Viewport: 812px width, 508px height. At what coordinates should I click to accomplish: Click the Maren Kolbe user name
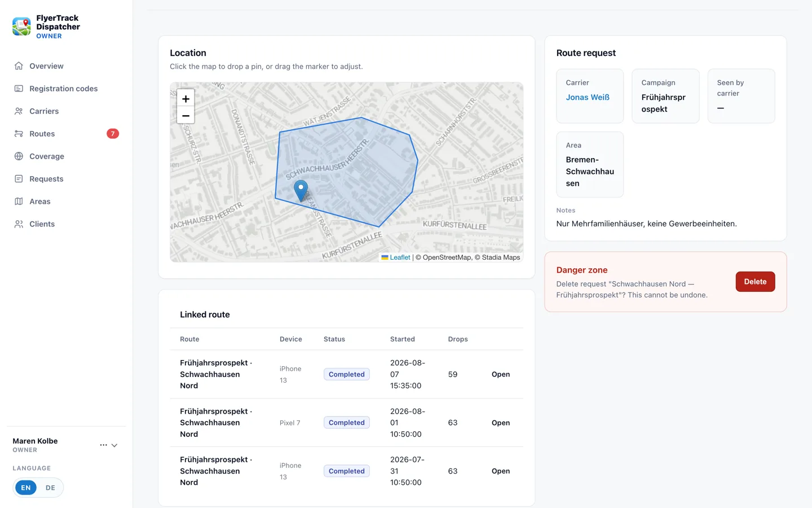click(35, 441)
